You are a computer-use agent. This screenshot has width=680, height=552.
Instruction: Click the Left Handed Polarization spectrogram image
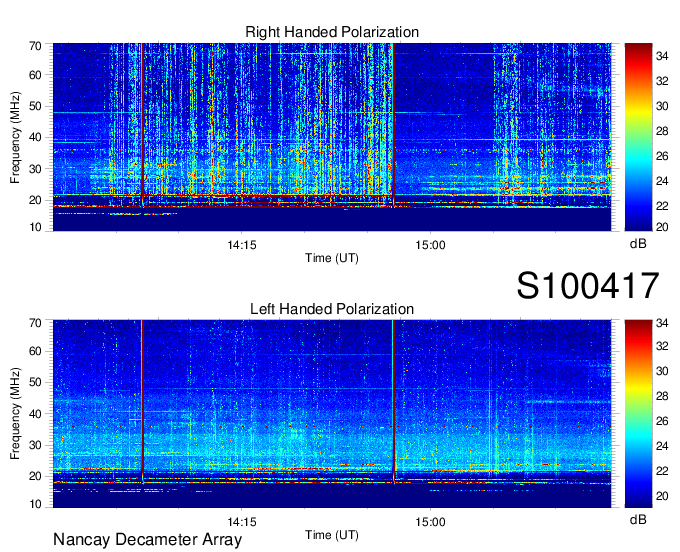332,414
